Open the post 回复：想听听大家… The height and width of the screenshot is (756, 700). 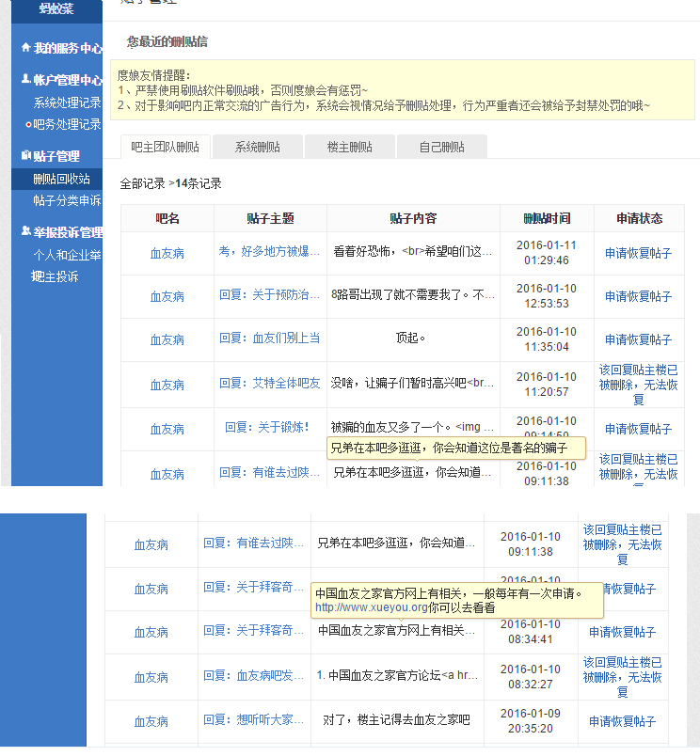[x=253, y=720]
